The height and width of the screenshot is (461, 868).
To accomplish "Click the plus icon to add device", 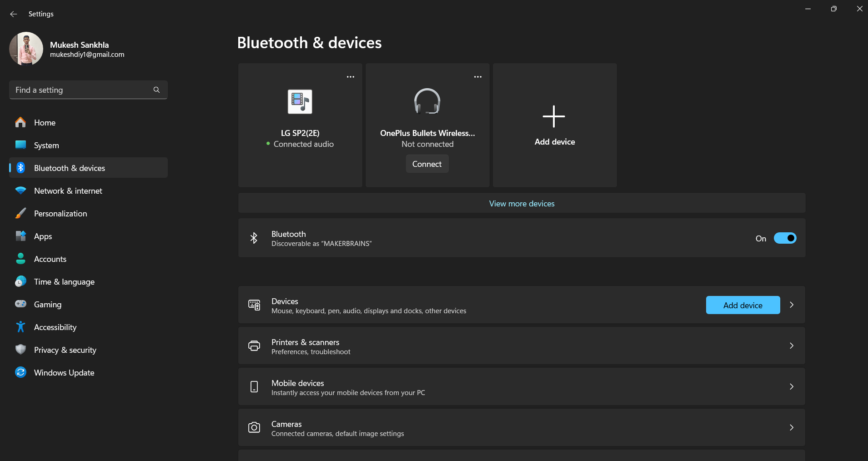I will (x=554, y=117).
